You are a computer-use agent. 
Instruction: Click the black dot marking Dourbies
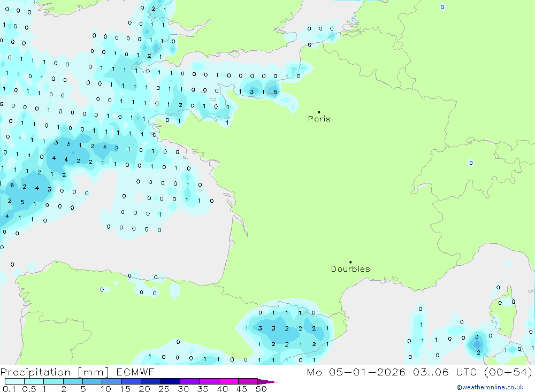[x=350, y=262]
